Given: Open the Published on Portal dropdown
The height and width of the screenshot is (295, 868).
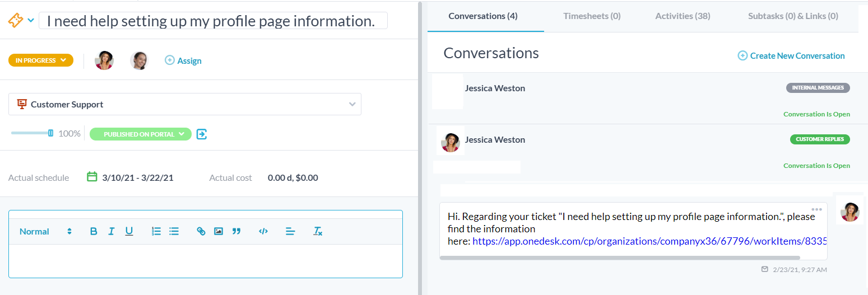Looking at the screenshot, I should pyautogui.click(x=141, y=134).
